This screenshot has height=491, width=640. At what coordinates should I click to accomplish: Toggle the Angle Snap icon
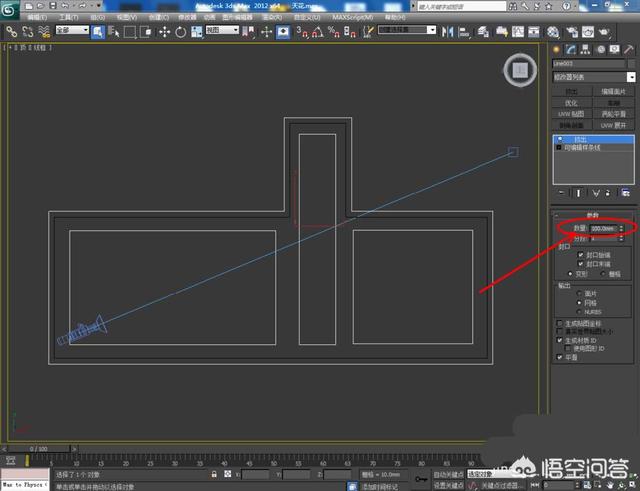click(x=318, y=32)
